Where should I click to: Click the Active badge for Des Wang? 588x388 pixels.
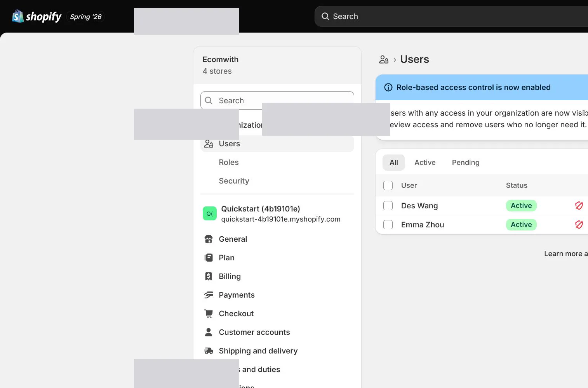tap(521, 206)
